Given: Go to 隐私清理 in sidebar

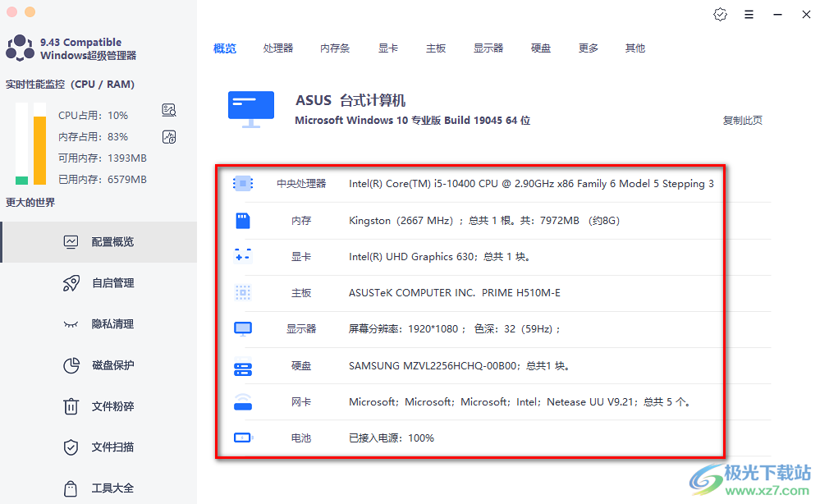Looking at the screenshot, I should click(112, 324).
